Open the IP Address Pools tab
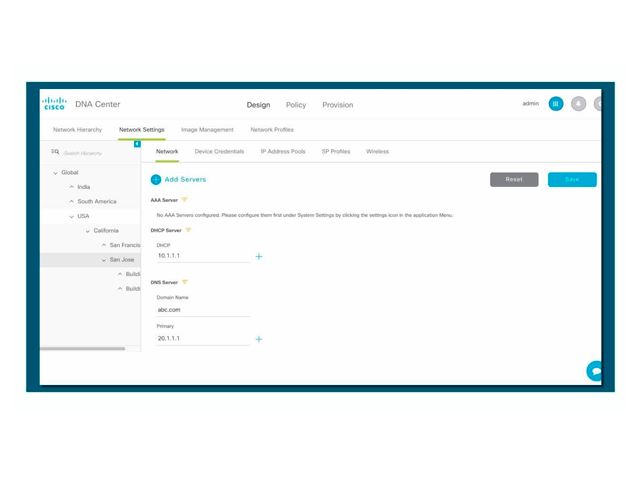The height and width of the screenshot is (480, 640). [283, 152]
